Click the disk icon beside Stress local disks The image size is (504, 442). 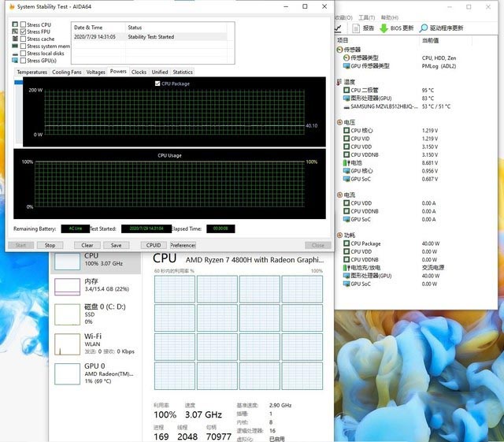click(x=15, y=54)
